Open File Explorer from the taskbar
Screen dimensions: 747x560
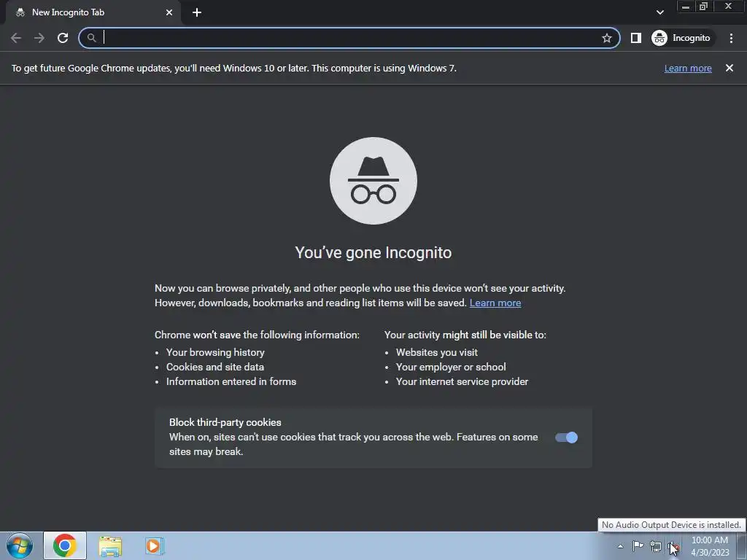110,546
